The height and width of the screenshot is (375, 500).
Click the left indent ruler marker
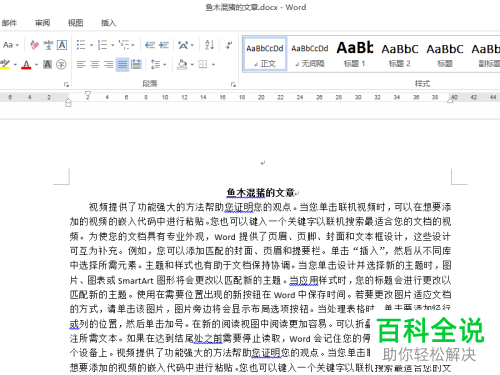(x=68, y=103)
